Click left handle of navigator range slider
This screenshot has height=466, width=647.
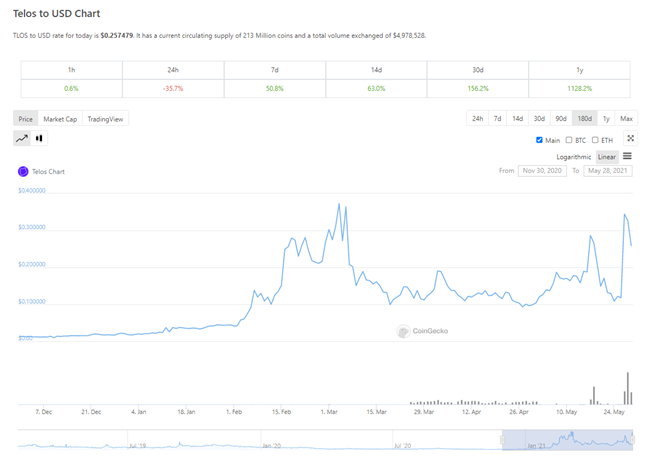(502, 440)
